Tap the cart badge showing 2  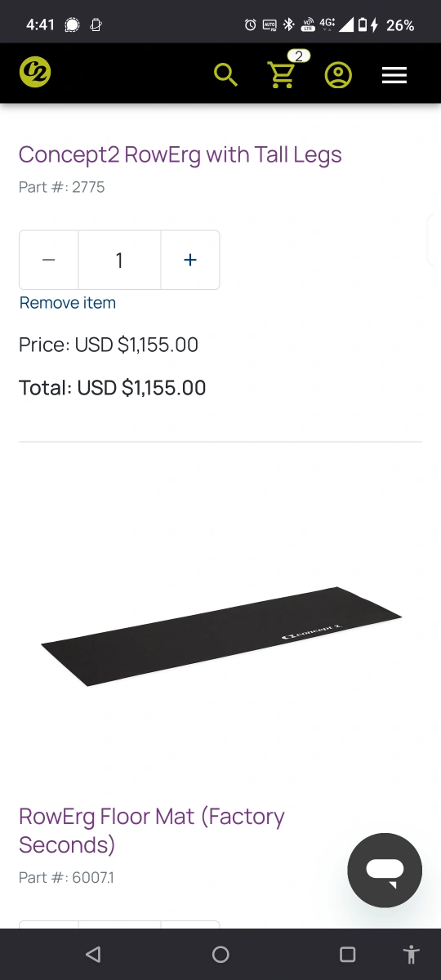pos(298,56)
